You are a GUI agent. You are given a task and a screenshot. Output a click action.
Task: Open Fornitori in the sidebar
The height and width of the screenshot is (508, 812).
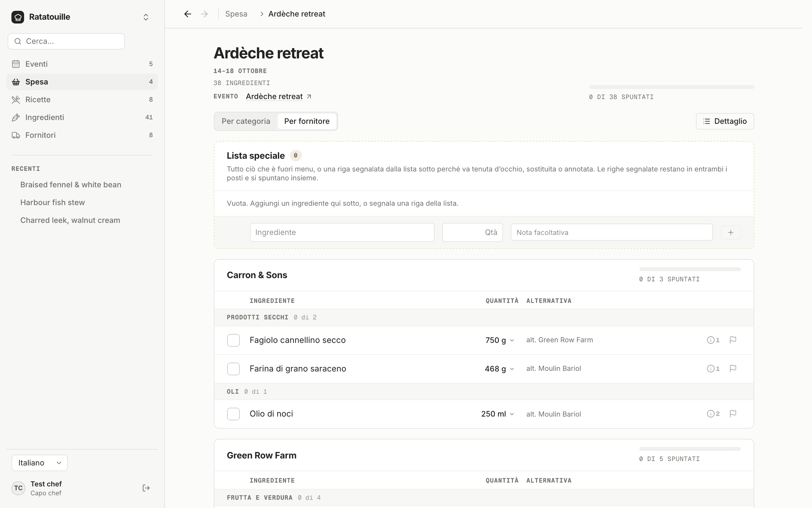click(82, 135)
